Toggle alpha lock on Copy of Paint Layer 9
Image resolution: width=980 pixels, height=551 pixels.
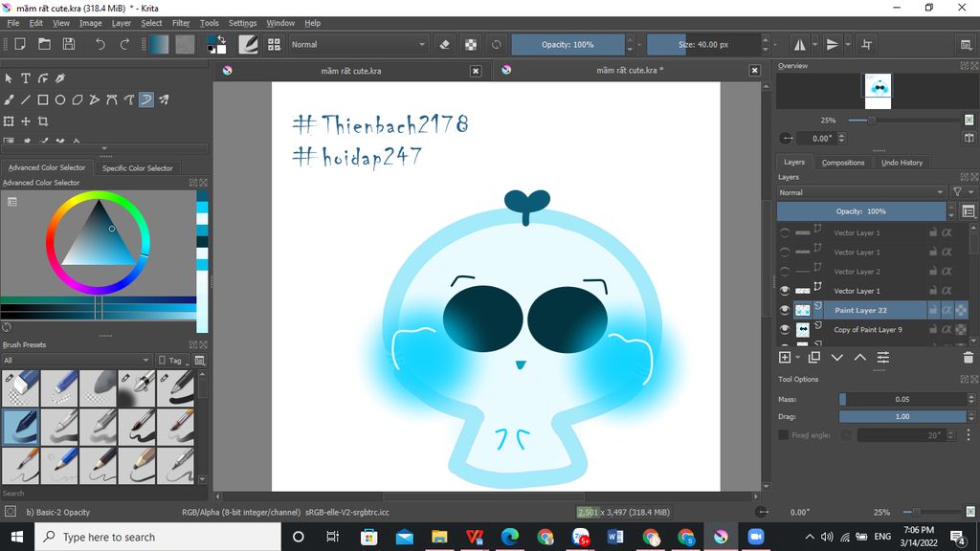coord(961,329)
